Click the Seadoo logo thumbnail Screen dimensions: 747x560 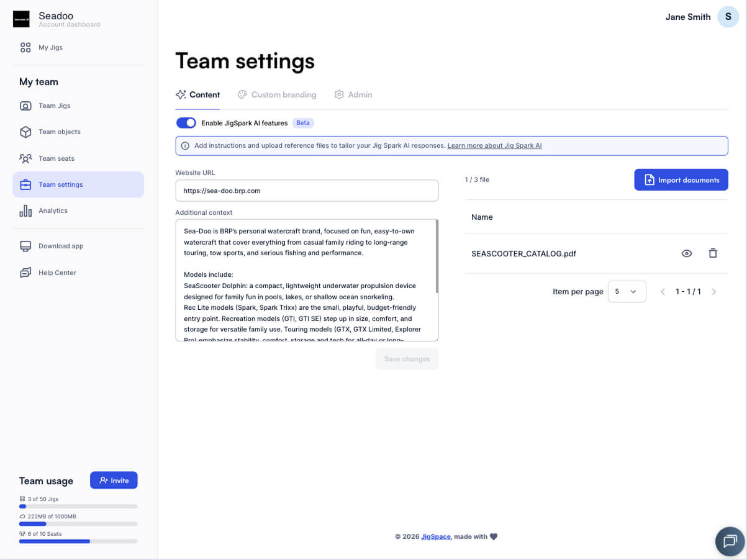(21, 19)
